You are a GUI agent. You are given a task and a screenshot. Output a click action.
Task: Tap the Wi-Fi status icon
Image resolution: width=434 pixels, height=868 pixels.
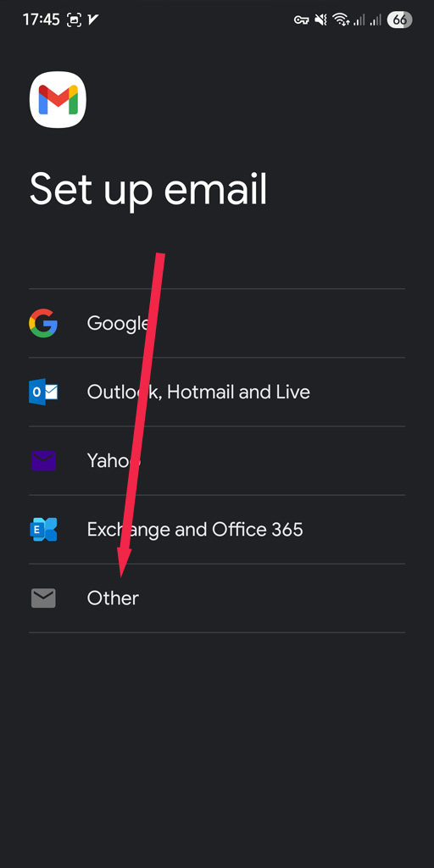(x=341, y=20)
